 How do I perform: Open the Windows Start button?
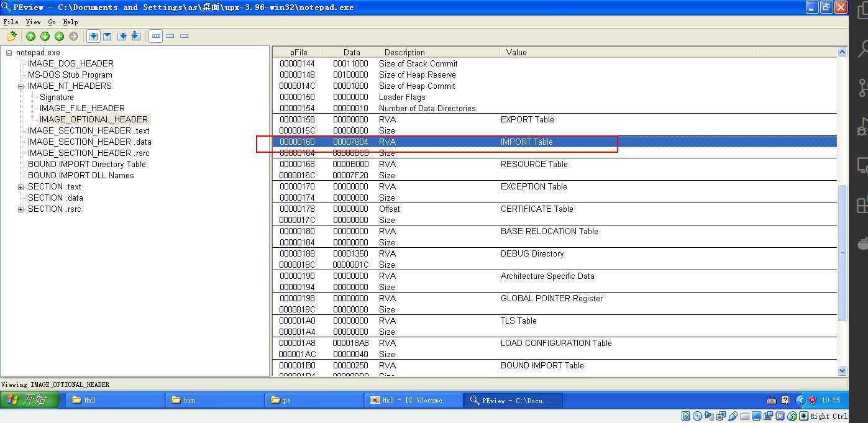pos(30,400)
